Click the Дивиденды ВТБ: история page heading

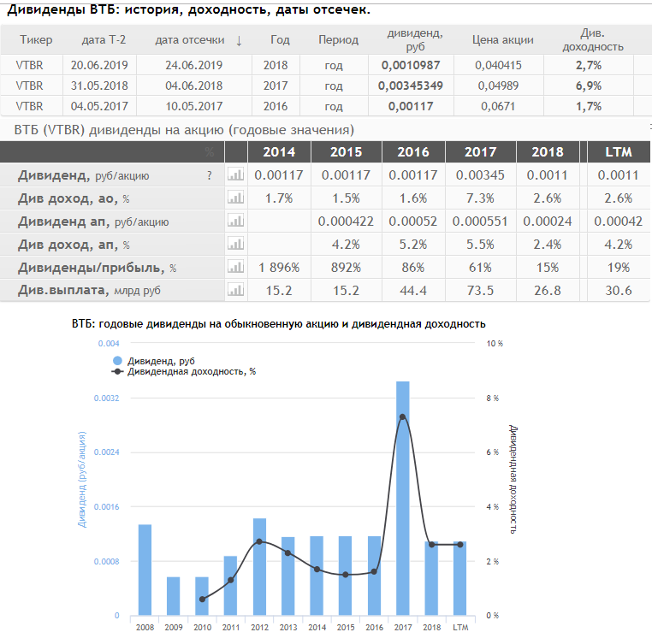(189, 10)
